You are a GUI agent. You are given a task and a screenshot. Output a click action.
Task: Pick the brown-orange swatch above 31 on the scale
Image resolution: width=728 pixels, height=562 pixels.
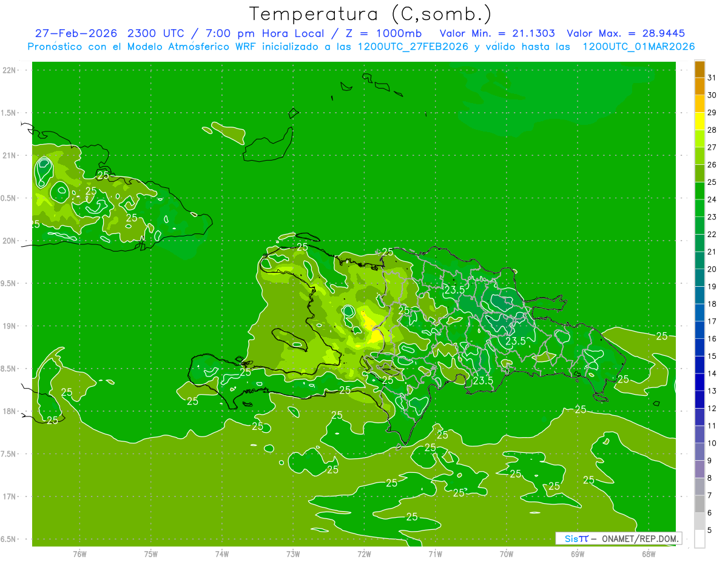click(x=699, y=69)
